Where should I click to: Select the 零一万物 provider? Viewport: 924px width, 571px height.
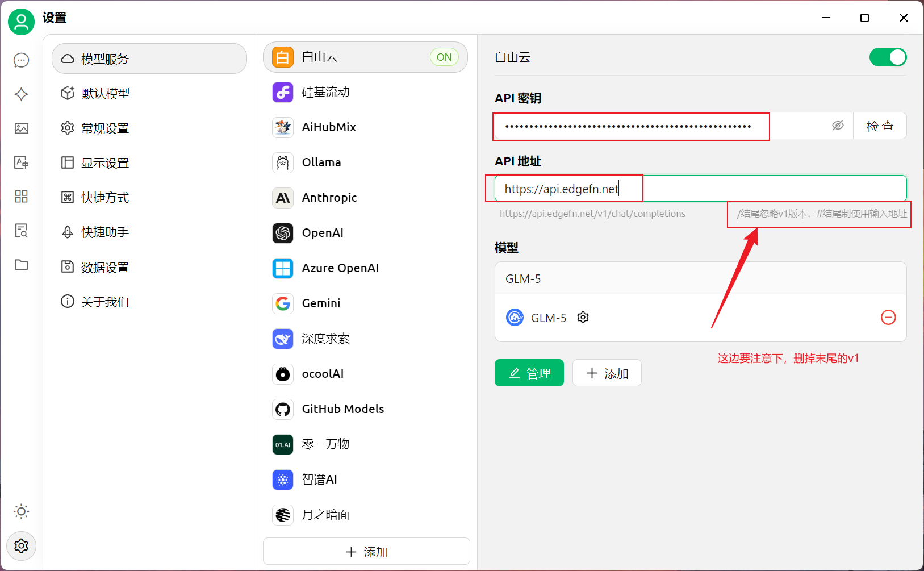(365, 444)
